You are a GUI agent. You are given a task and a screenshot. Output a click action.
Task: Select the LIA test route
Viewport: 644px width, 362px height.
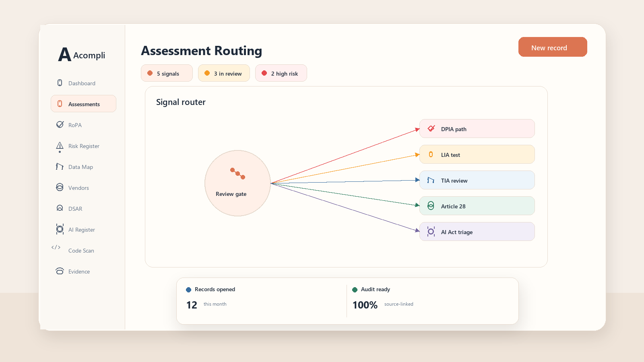click(x=477, y=154)
